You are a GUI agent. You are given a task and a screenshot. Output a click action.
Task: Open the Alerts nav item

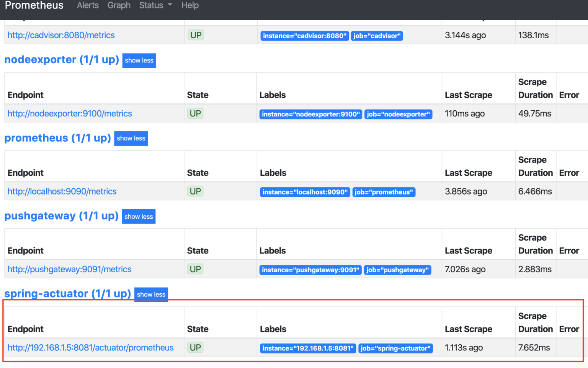click(88, 5)
